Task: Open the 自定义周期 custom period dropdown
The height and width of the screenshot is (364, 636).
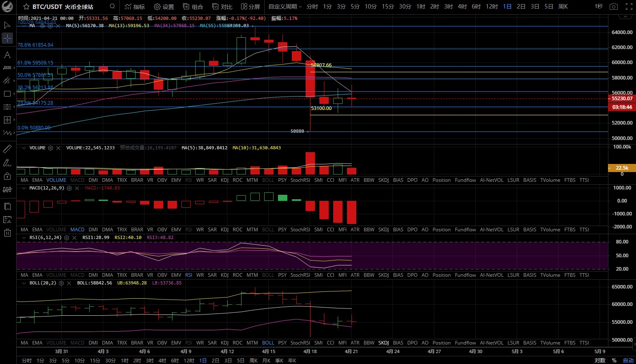Action: (x=285, y=6)
